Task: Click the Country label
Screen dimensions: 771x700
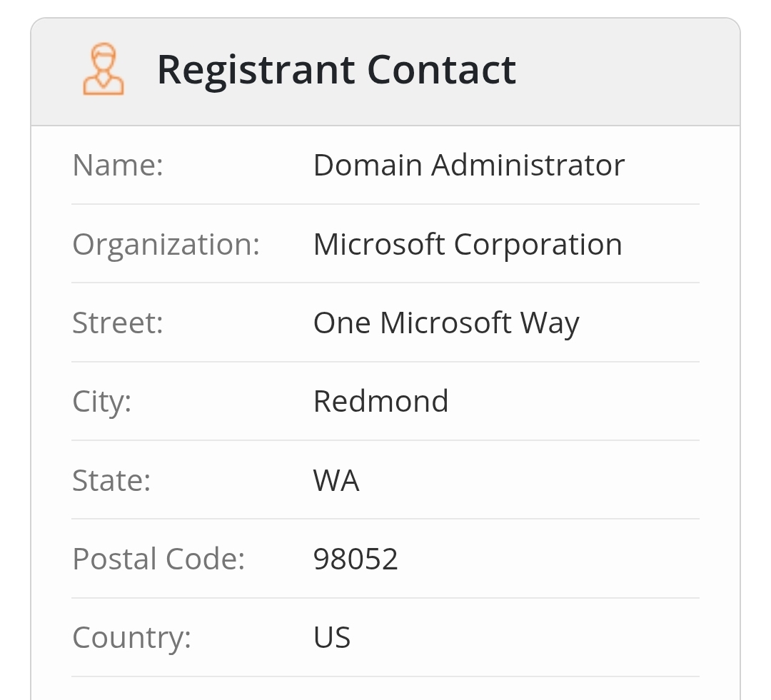Action: (x=132, y=638)
